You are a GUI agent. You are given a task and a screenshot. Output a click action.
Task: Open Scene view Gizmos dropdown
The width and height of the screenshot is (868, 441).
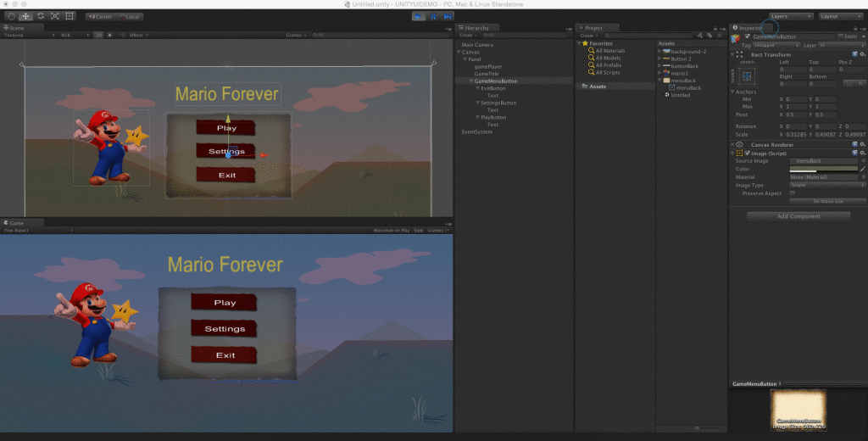point(296,35)
